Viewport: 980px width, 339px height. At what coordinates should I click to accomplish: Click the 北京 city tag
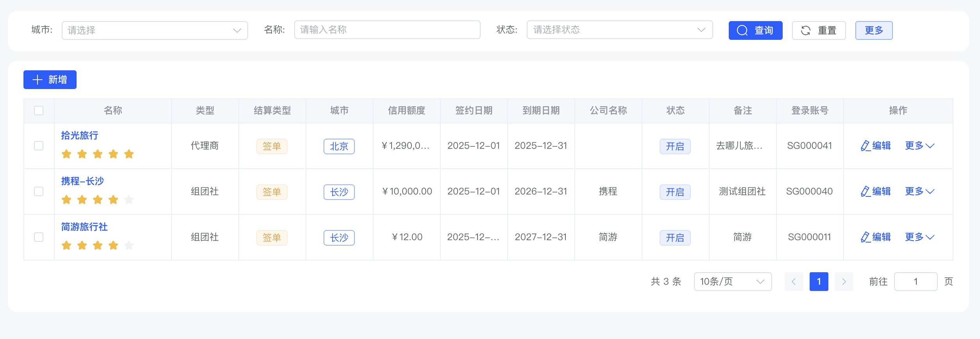[x=339, y=146]
